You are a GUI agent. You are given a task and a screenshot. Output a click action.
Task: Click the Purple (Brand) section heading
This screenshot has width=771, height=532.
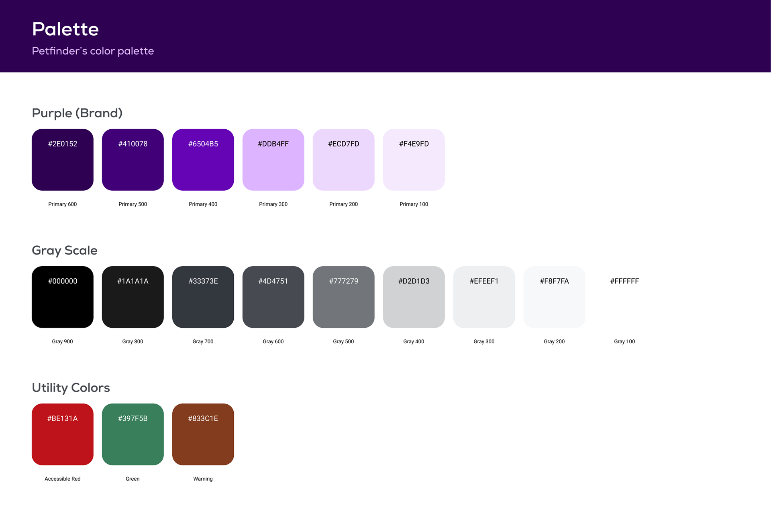pyautogui.click(x=77, y=113)
